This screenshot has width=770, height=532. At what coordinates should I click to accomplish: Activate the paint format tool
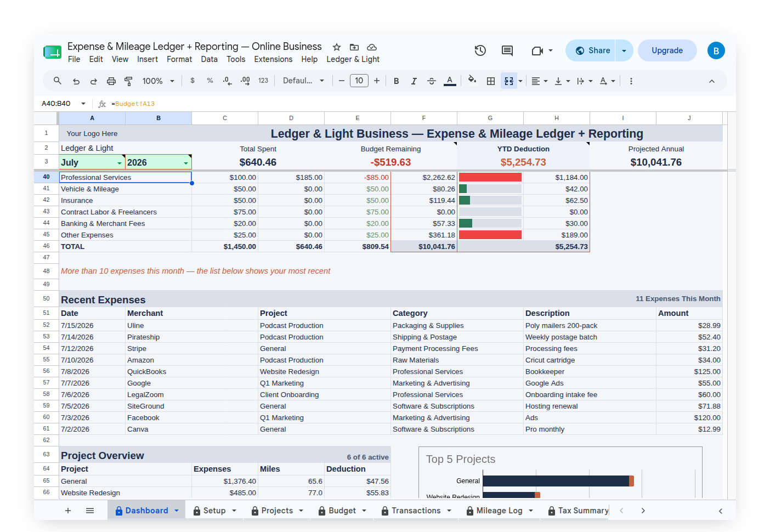tap(128, 81)
